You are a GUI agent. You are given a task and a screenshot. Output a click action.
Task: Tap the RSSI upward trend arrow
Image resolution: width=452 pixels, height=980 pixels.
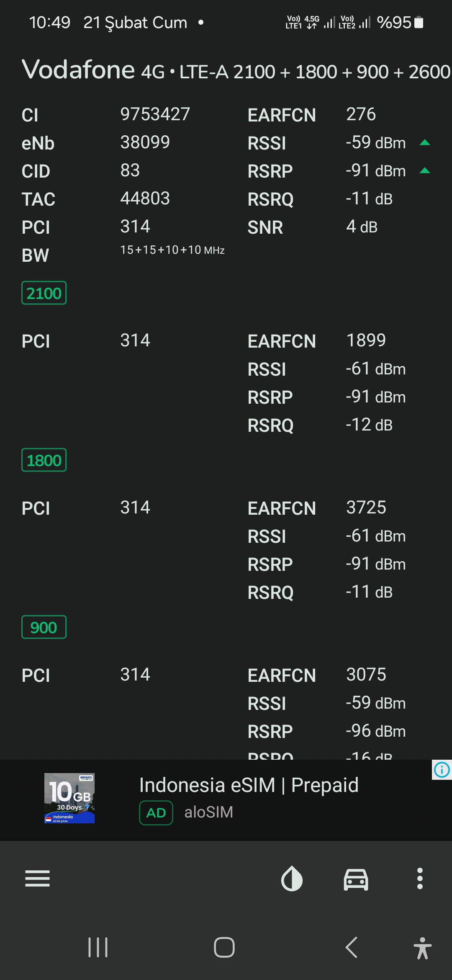[425, 142]
